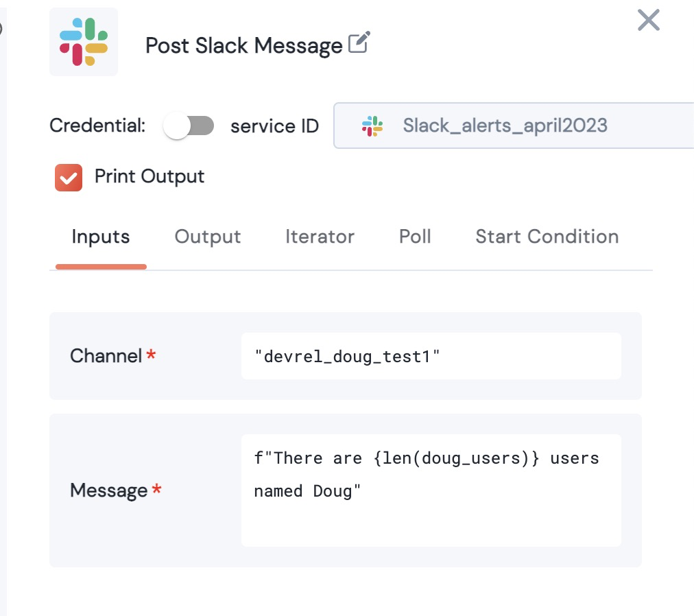Image resolution: width=694 pixels, height=616 pixels.
Task: Close the Post Slack Message panel
Action: (648, 21)
